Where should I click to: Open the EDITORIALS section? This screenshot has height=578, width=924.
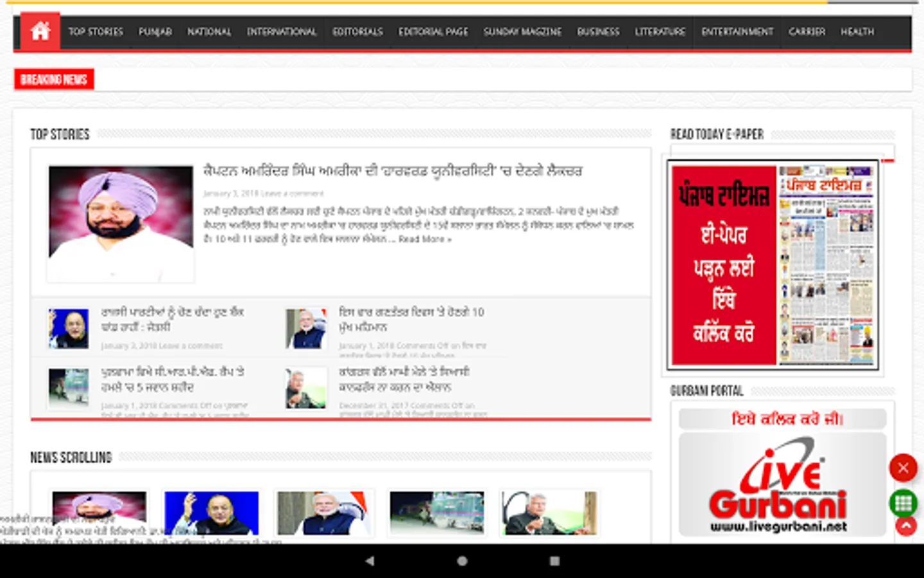[x=357, y=31]
